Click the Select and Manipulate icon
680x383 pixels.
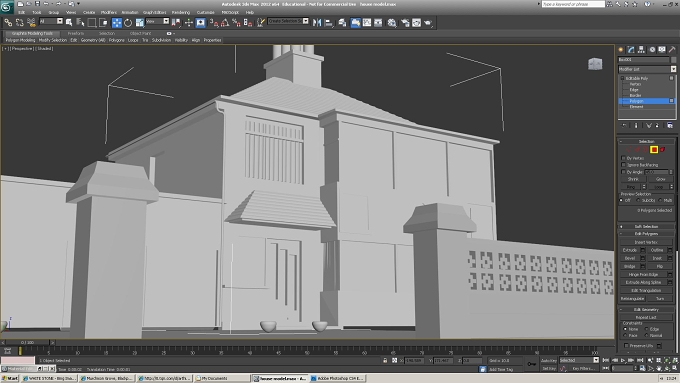coord(189,23)
